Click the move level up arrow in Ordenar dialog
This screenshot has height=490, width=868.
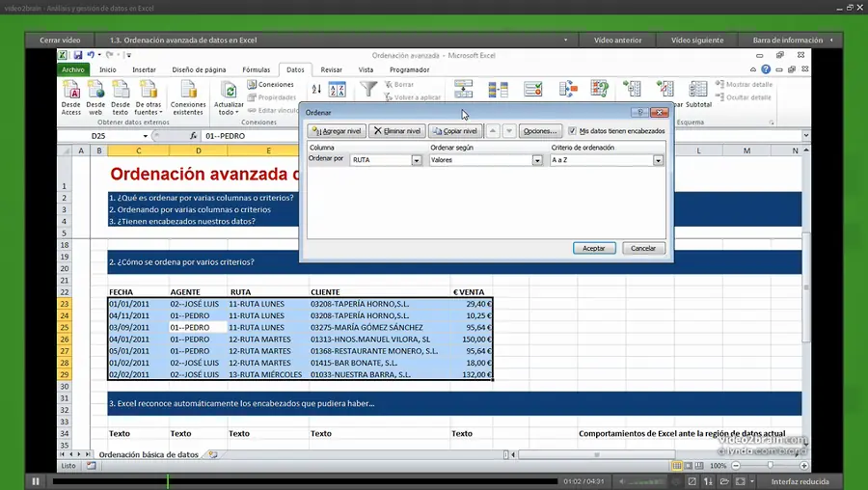point(493,130)
